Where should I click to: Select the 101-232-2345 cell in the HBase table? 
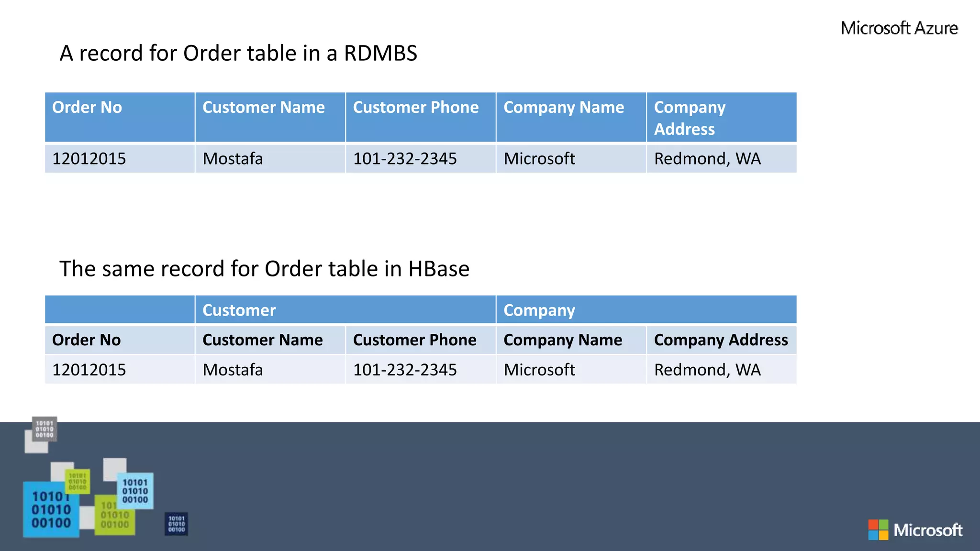pyautogui.click(x=421, y=369)
